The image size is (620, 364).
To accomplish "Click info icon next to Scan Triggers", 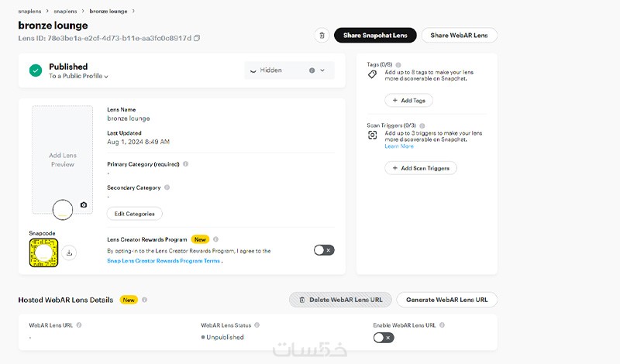I will coord(422,125).
